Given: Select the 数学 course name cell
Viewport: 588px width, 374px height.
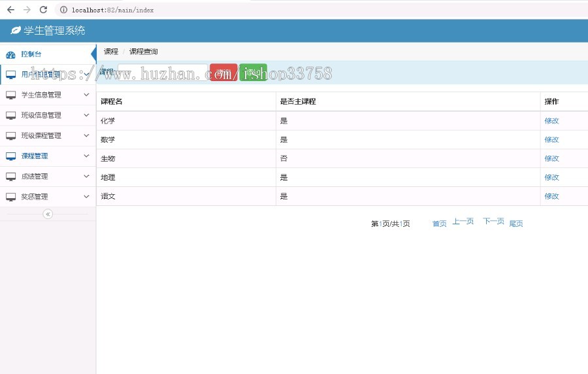Looking at the screenshot, I should pyautogui.click(x=186, y=139).
